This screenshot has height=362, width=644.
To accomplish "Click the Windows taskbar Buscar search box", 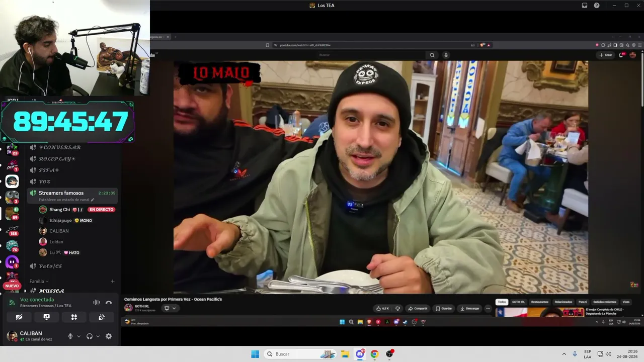I will coord(300,354).
